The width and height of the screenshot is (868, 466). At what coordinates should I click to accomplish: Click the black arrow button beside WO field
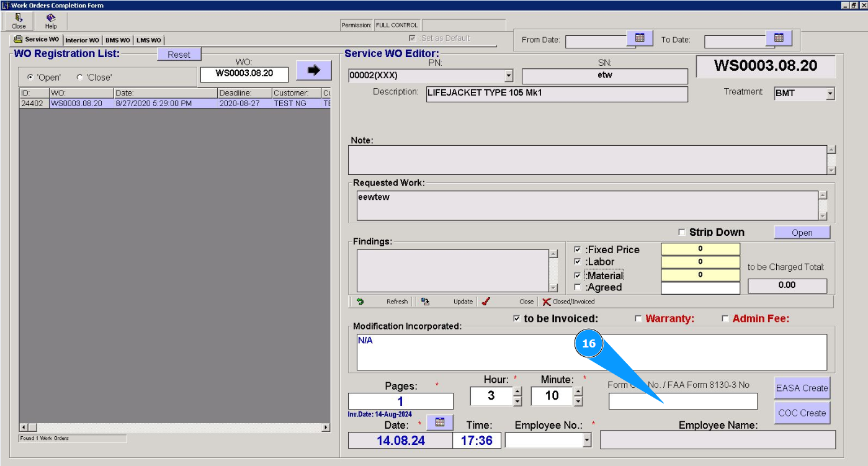[313, 70]
